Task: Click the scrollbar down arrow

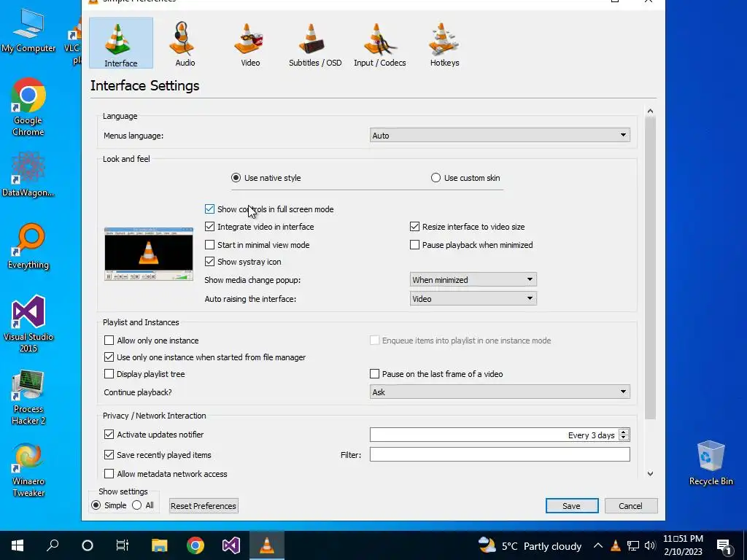Action: pyautogui.click(x=650, y=474)
